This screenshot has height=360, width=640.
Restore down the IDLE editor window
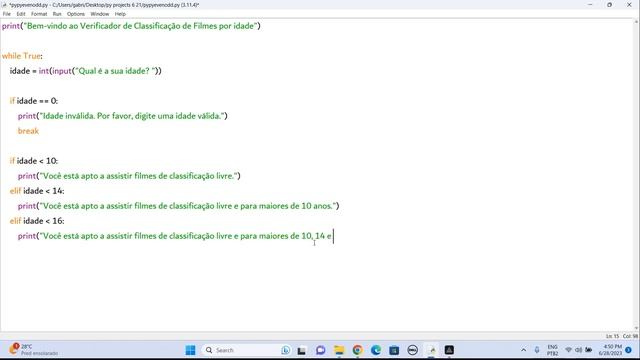pyautogui.click(x=609, y=5)
